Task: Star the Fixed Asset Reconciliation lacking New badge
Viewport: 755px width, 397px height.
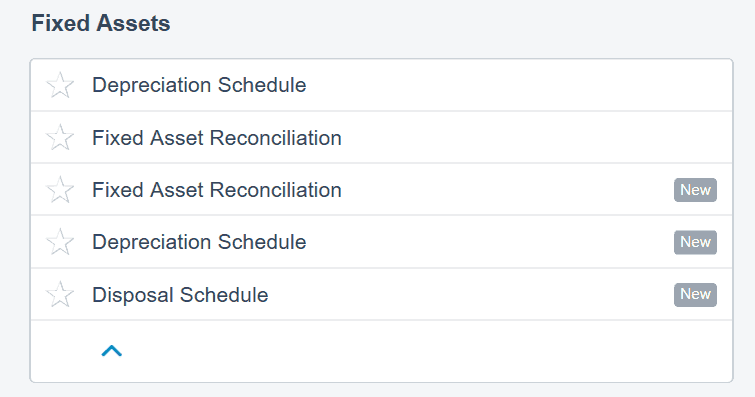Action: pos(60,137)
